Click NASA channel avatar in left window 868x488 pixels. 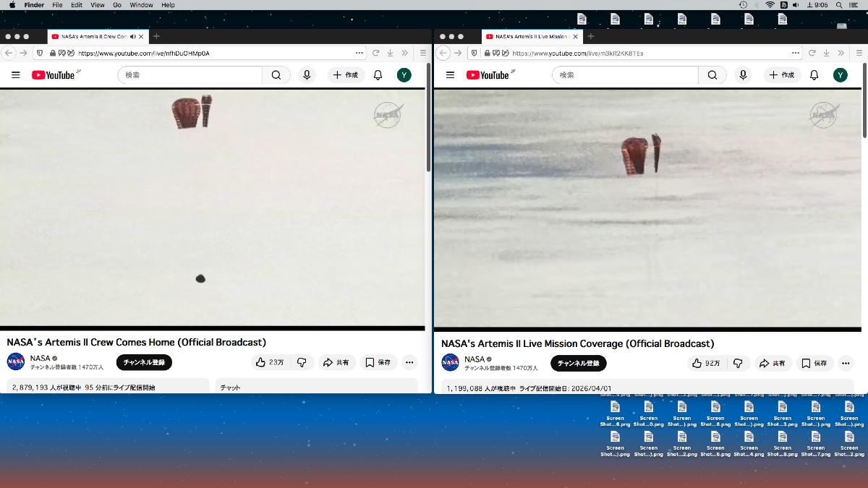tap(16, 361)
